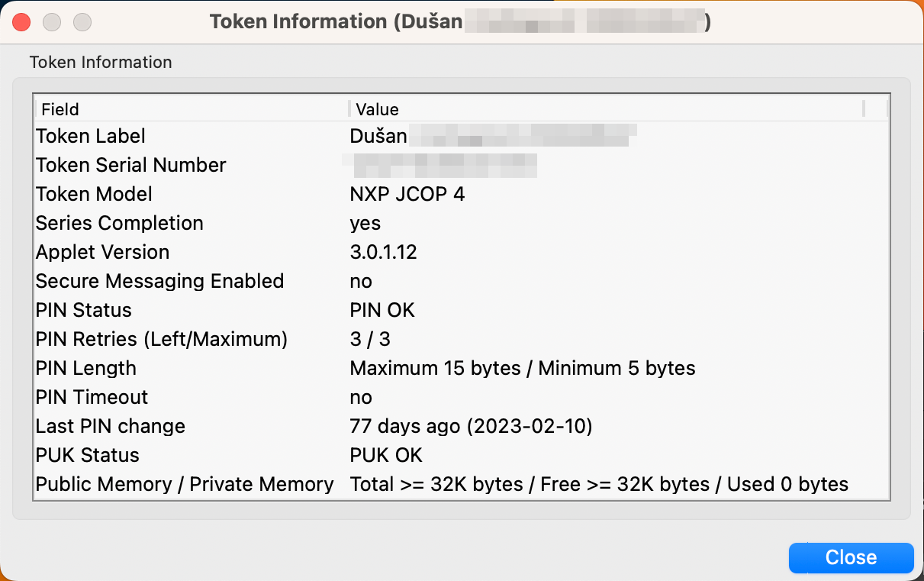This screenshot has width=924, height=581.
Task: Click the Token Information section heading
Action: coord(100,62)
